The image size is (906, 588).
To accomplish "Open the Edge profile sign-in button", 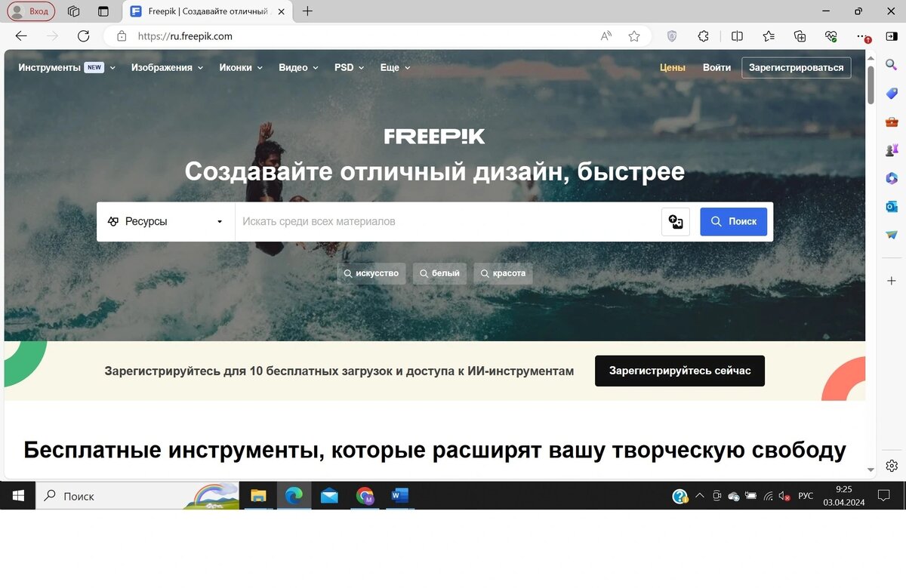I will tap(31, 11).
